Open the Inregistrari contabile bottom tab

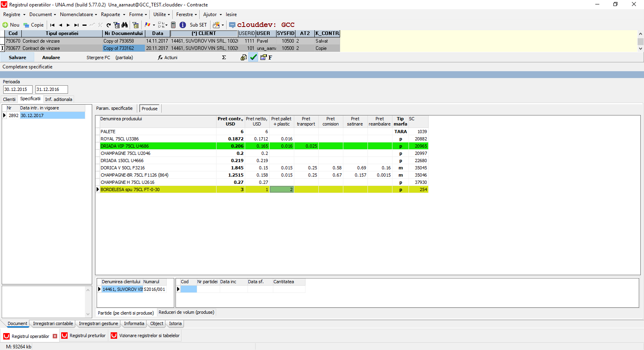(53, 323)
